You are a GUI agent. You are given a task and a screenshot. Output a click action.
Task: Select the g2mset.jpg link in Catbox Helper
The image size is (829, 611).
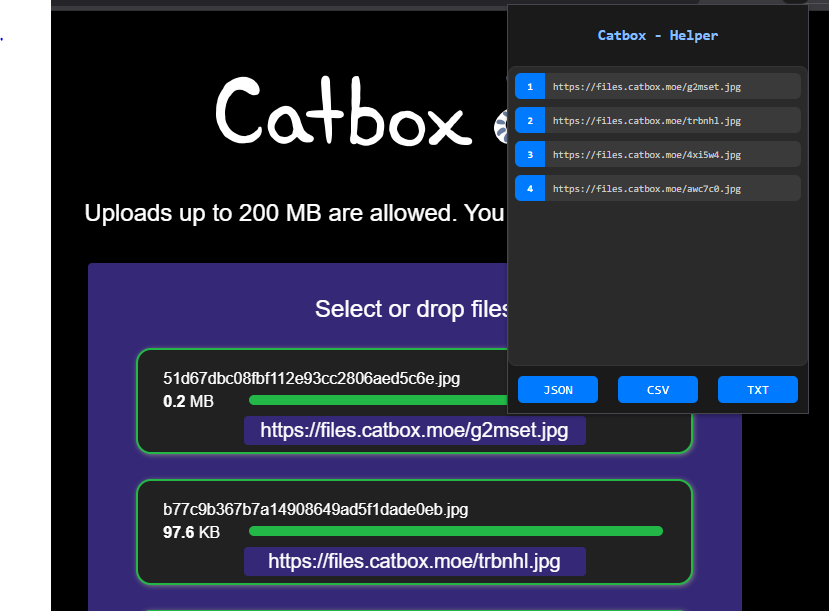(658, 86)
